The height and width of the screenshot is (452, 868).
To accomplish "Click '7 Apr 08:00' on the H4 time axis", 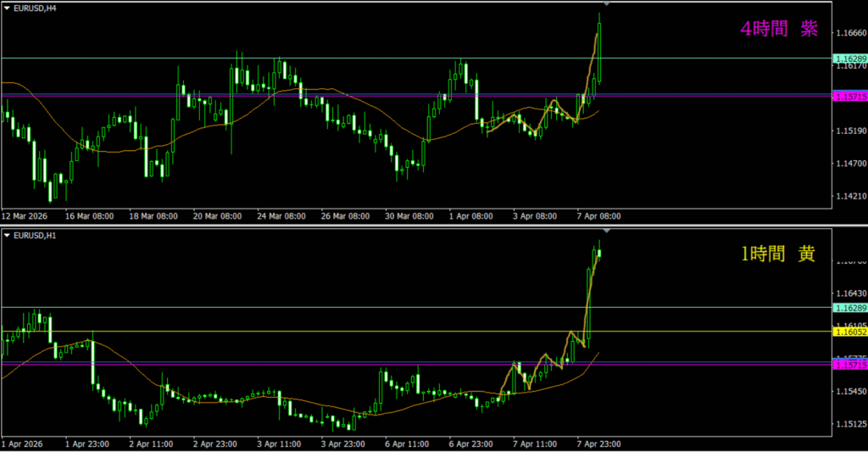I will [599, 216].
